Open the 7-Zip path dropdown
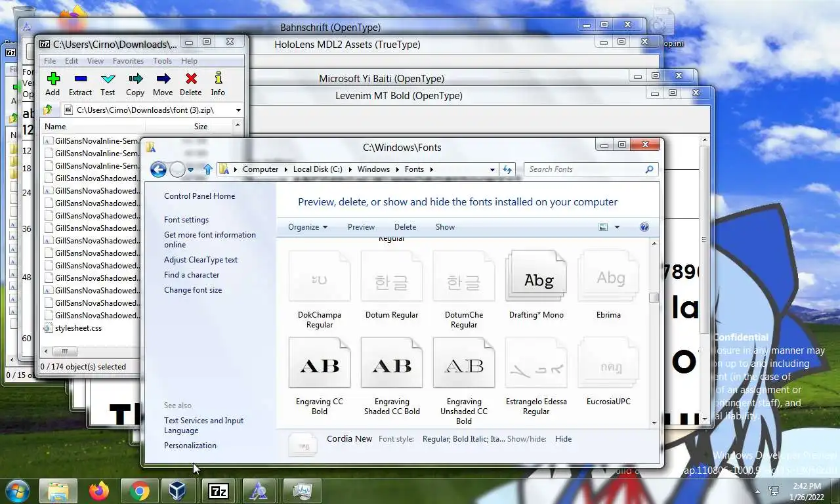The width and height of the screenshot is (840, 504). (x=238, y=110)
